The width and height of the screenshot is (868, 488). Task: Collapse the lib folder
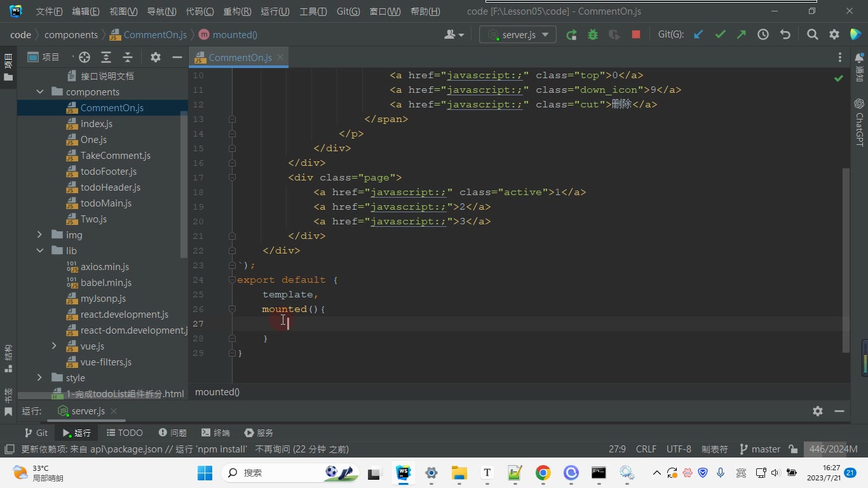[x=40, y=251]
